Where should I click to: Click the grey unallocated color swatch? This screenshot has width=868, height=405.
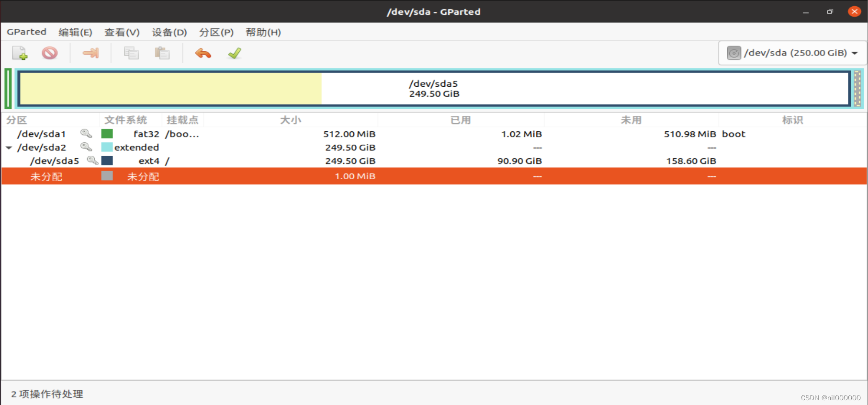click(107, 176)
